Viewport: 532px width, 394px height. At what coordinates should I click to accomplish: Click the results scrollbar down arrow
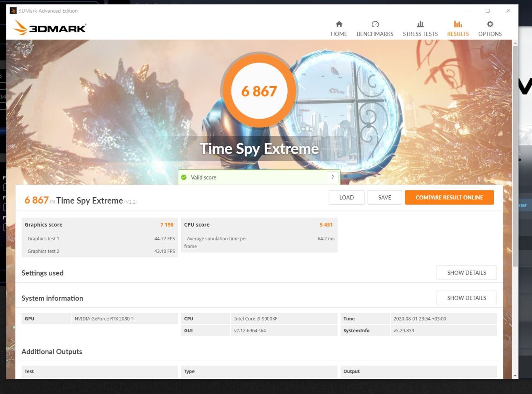(x=515, y=376)
